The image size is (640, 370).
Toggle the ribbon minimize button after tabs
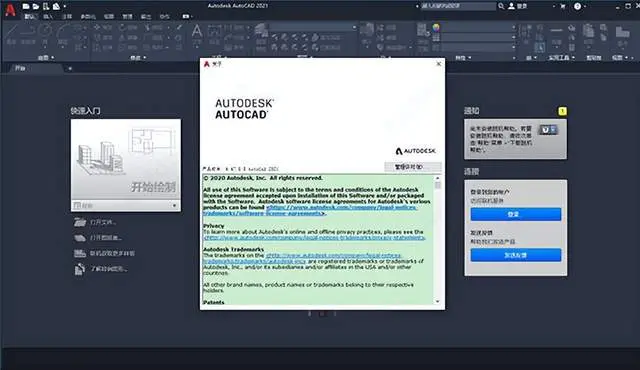click(186, 17)
